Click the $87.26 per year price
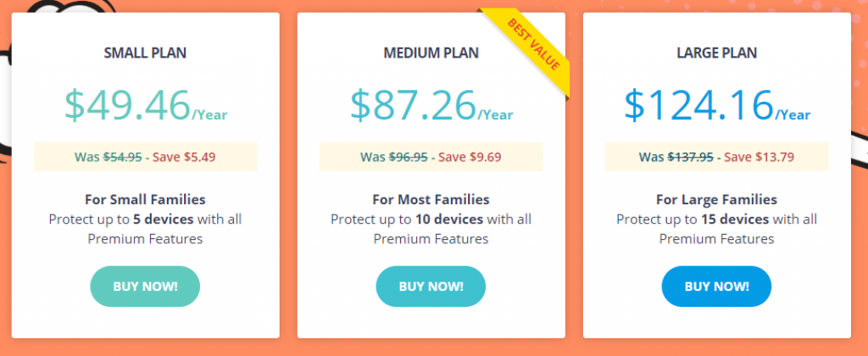 tap(431, 105)
